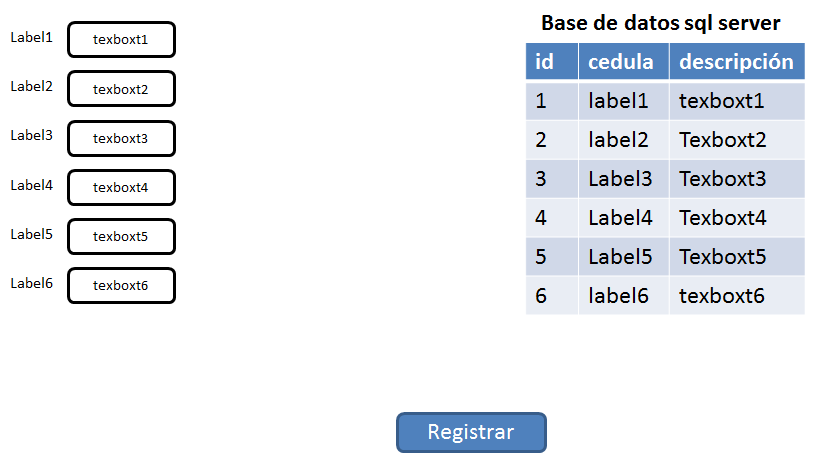Viewport: 840px width, 466px height.
Task: Click the id column header
Action: (552, 62)
